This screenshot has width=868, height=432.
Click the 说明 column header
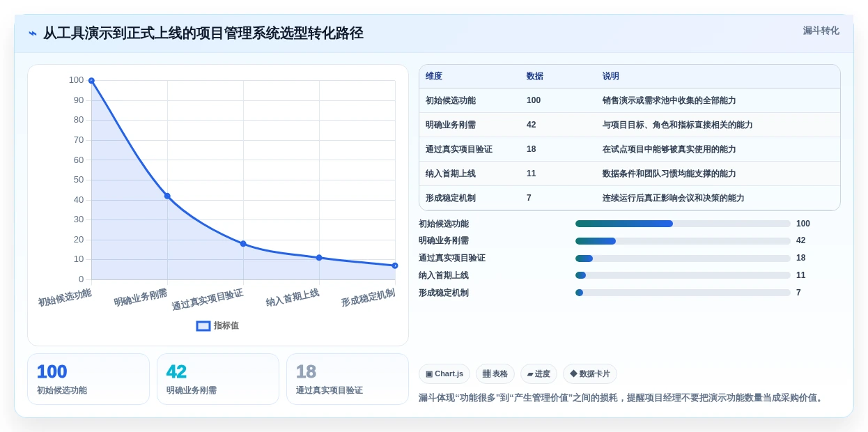click(x=611, y=76)
